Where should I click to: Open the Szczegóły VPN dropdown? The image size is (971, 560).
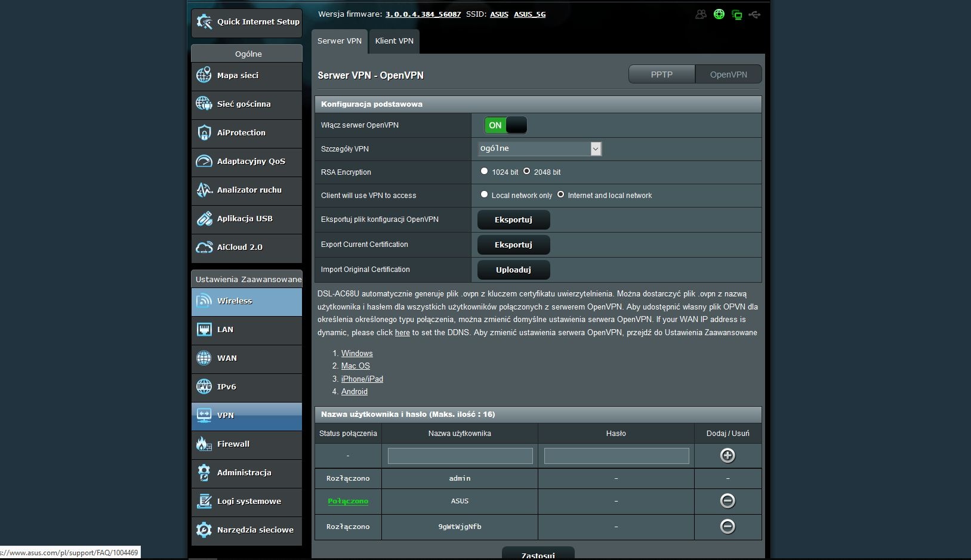[x=540, y=148]
